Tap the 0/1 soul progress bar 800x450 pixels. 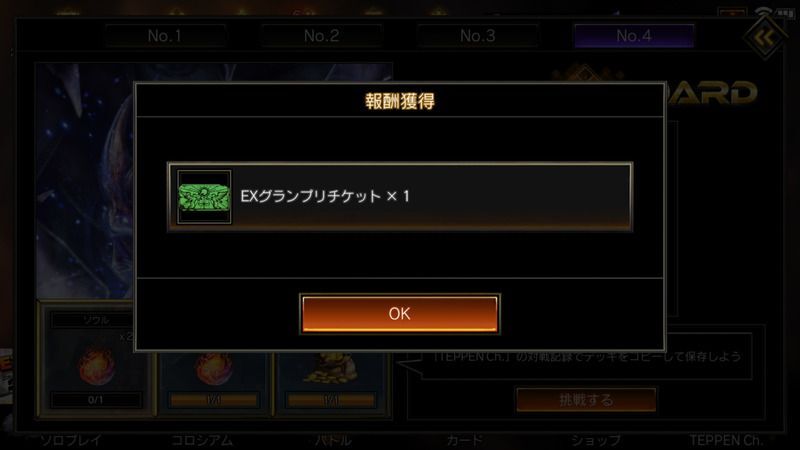96,400
